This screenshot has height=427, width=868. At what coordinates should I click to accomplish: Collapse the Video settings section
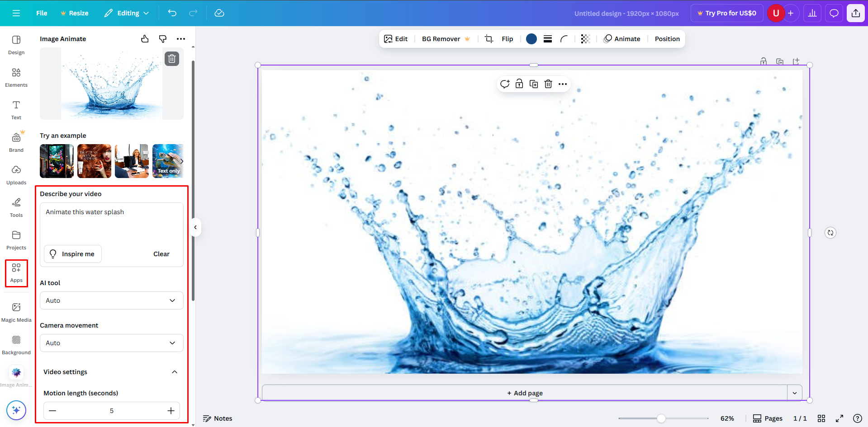click(174, 371)
